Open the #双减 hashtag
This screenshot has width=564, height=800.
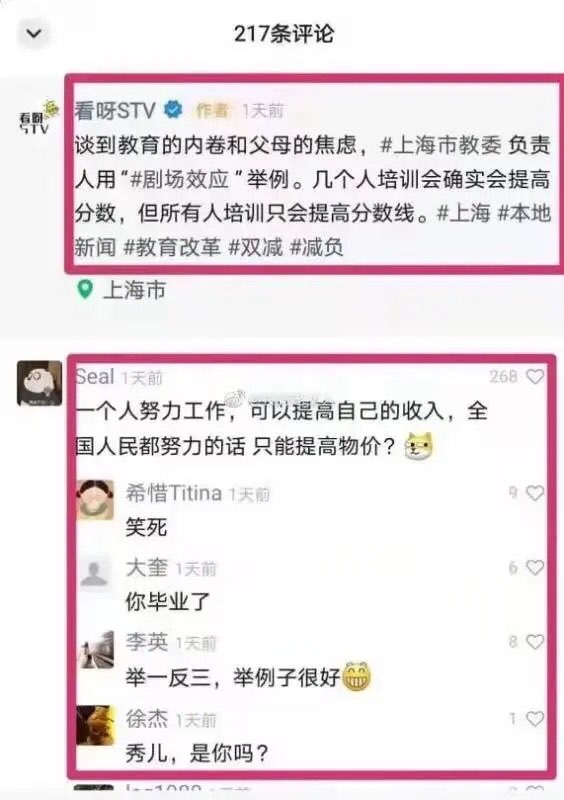(255, 247)
